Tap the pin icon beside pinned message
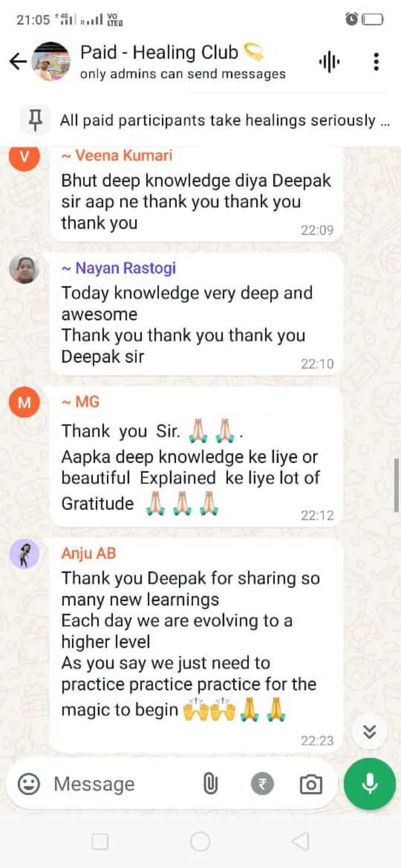The image size is (401, 868). tap(35, 120)
